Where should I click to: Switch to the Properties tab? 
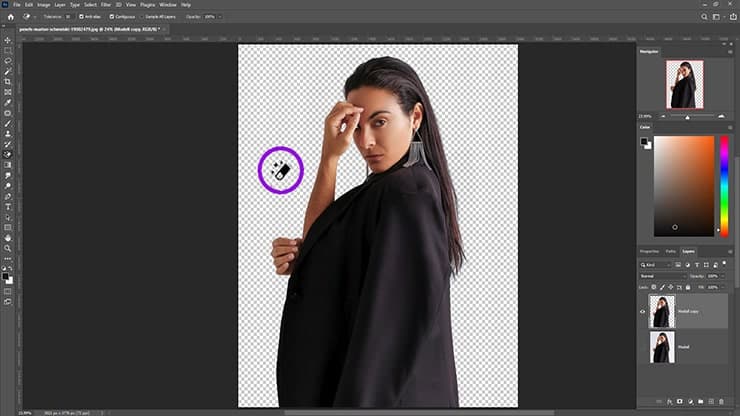pyautogui.click(x=649, y=252)
